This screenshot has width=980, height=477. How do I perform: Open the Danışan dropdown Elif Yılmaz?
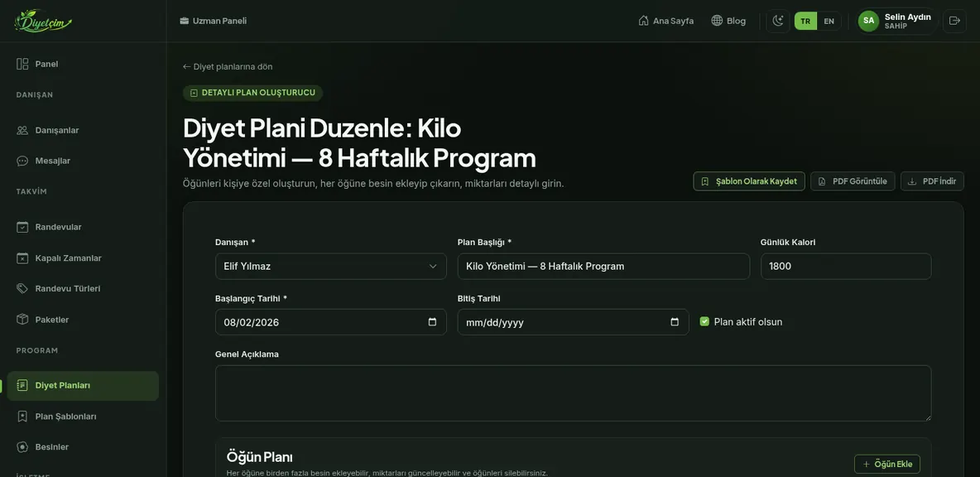coord(330,267)
